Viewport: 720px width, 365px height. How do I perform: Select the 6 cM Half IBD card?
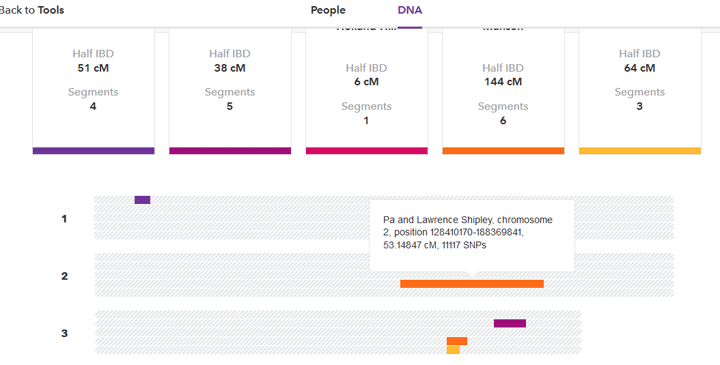[366, 91]
